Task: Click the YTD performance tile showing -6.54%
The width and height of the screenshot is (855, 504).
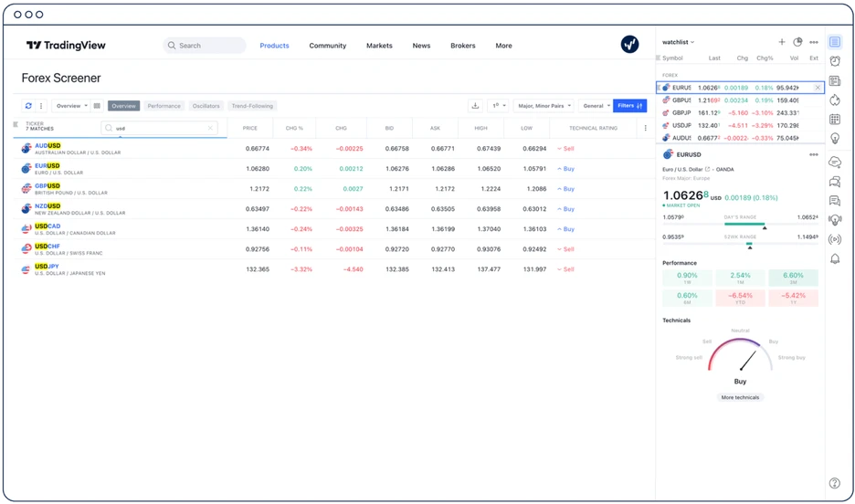Action: [740, 298]
